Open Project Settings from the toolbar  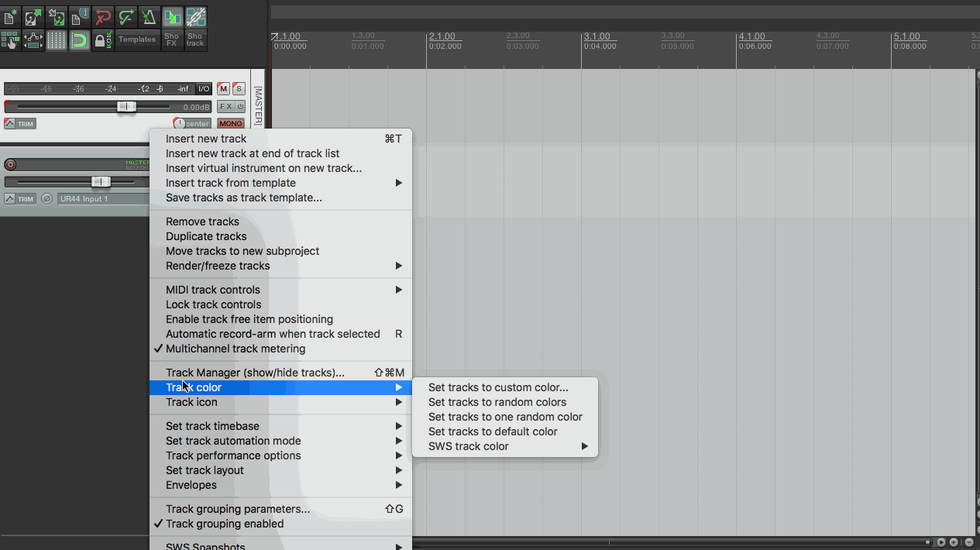point(80,16)
